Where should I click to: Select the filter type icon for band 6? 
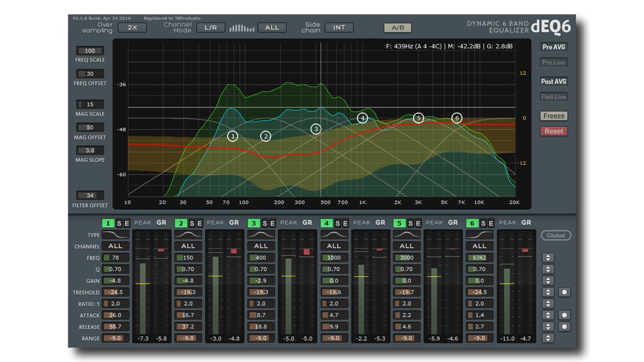479,234
